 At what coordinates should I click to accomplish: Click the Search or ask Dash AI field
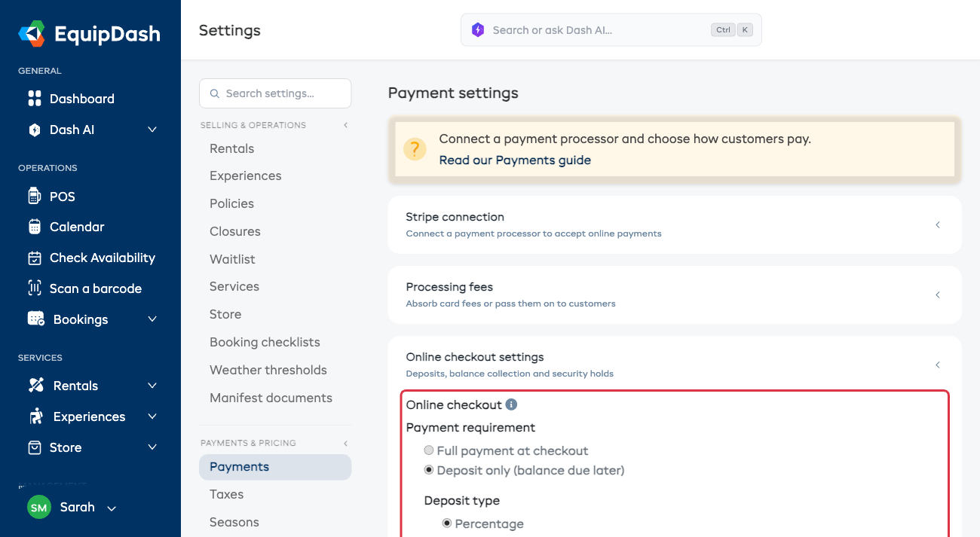coord(611,30)
